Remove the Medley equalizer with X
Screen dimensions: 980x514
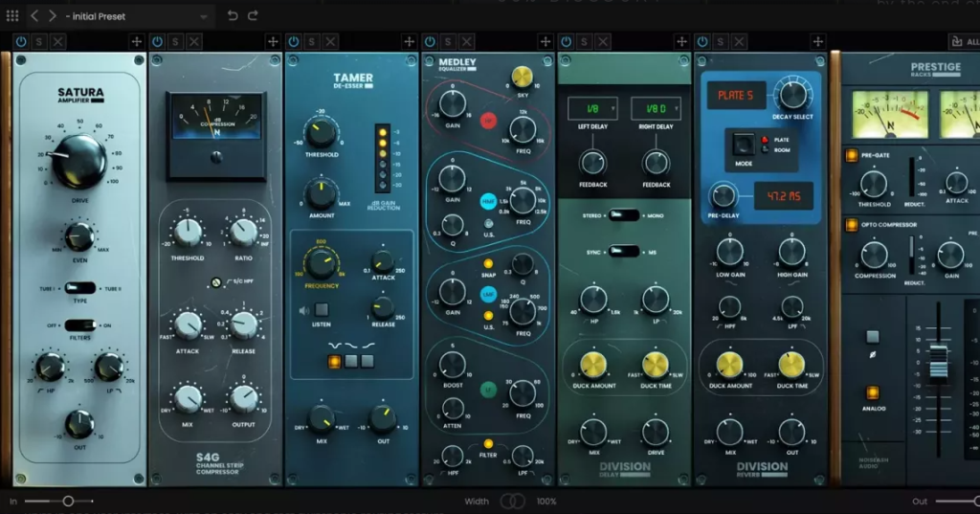pyautogui.click(x=467, y=42)
